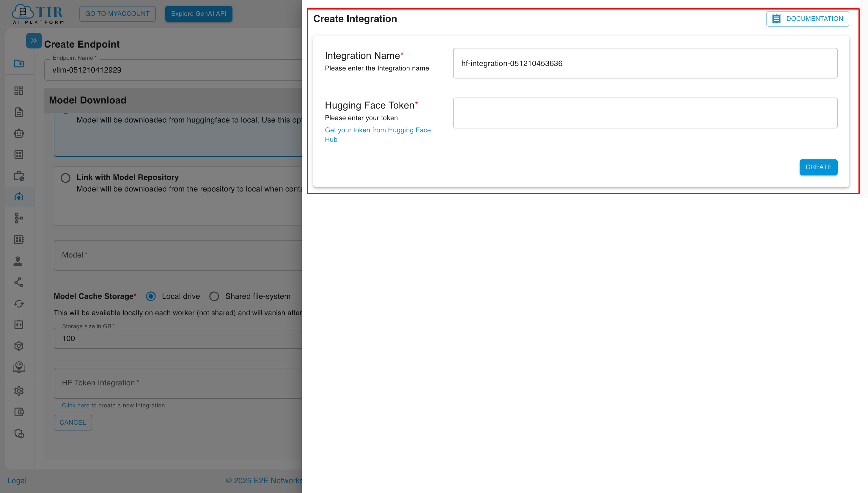Click the 'Create Endpoint' page title
868x493 pixels.
(x=82, y=44)
